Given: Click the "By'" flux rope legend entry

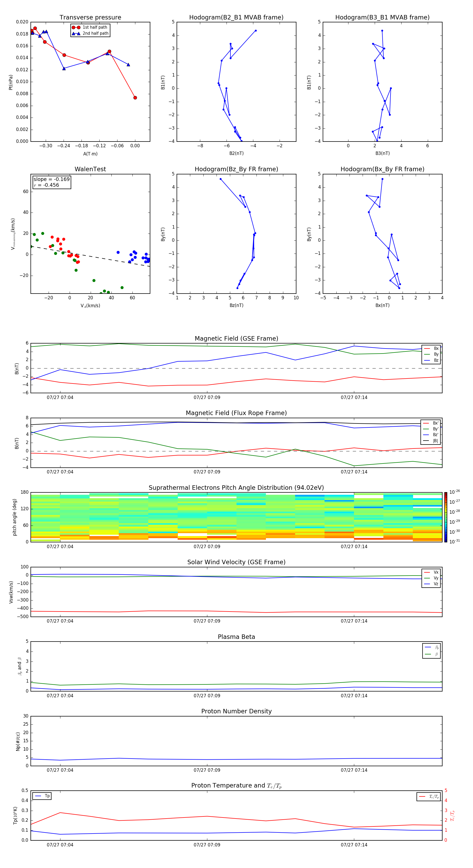Looking at the screenshot, I should (x=431, y=429).
